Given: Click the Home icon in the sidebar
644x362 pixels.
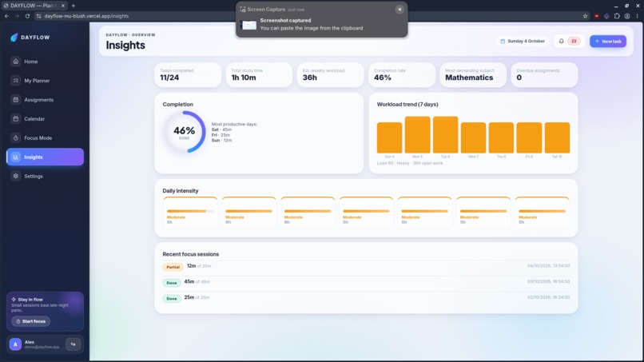Looking at the screenshot, I should [x=16, y=62].
